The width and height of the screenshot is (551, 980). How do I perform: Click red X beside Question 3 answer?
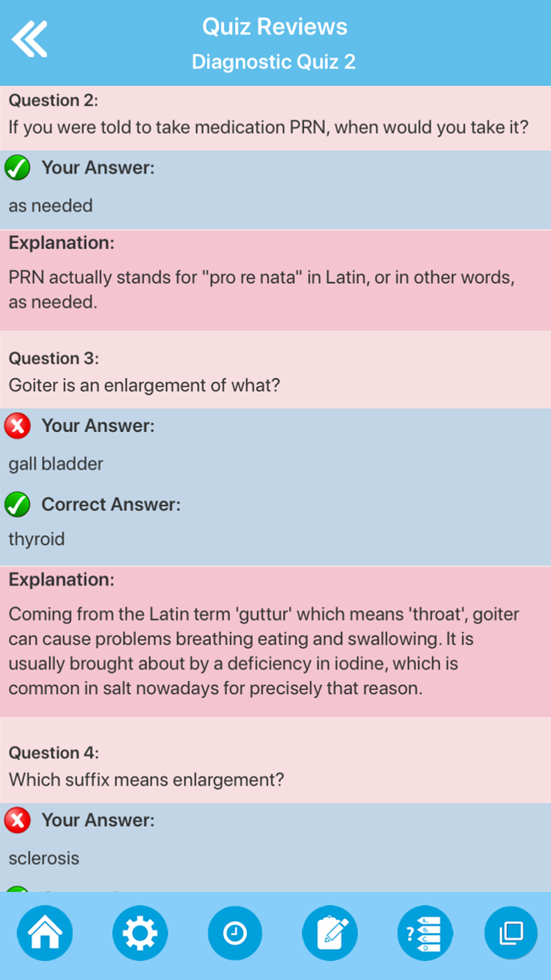coord(18,426)
